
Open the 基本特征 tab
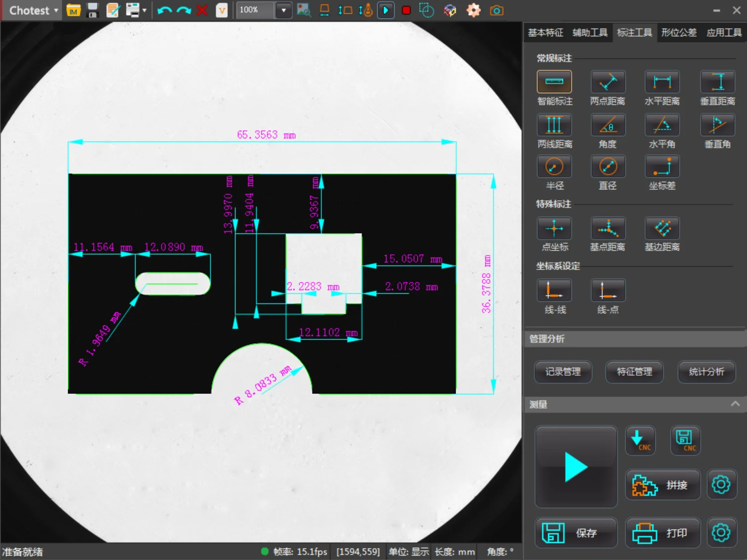(545, 33)
